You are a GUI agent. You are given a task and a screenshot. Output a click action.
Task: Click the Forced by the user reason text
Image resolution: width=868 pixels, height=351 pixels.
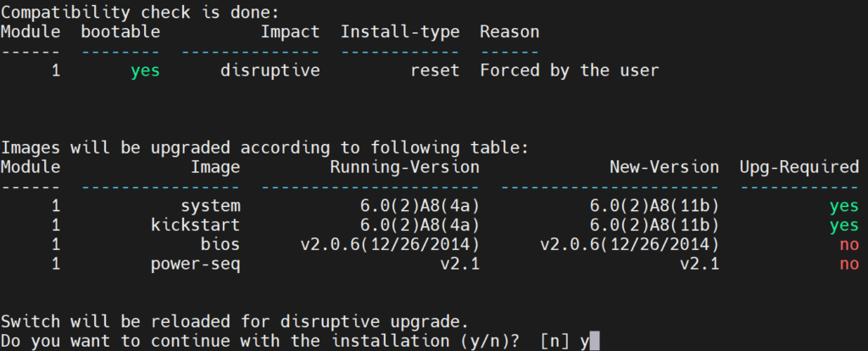(x=569, y=71)
